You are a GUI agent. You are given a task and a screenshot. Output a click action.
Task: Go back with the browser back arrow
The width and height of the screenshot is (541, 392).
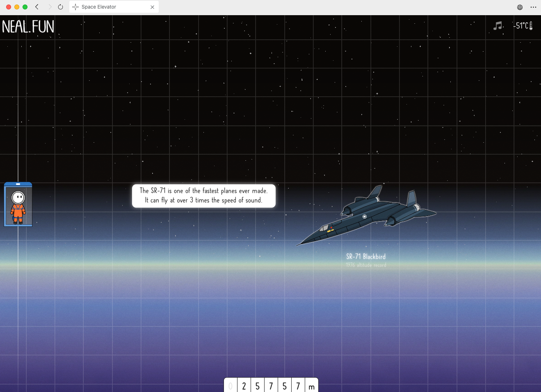[37, 7]
